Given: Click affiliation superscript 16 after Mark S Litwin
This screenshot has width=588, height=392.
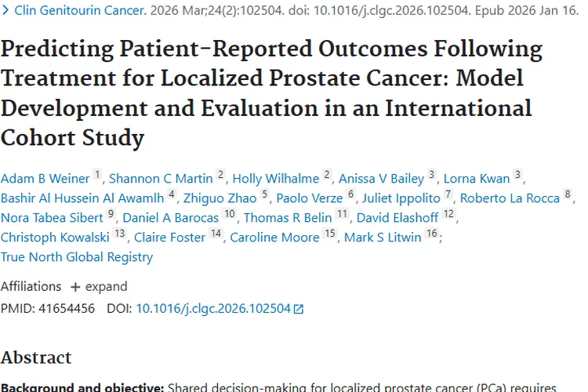Looking at the screenshot, I should coord(430,234).
